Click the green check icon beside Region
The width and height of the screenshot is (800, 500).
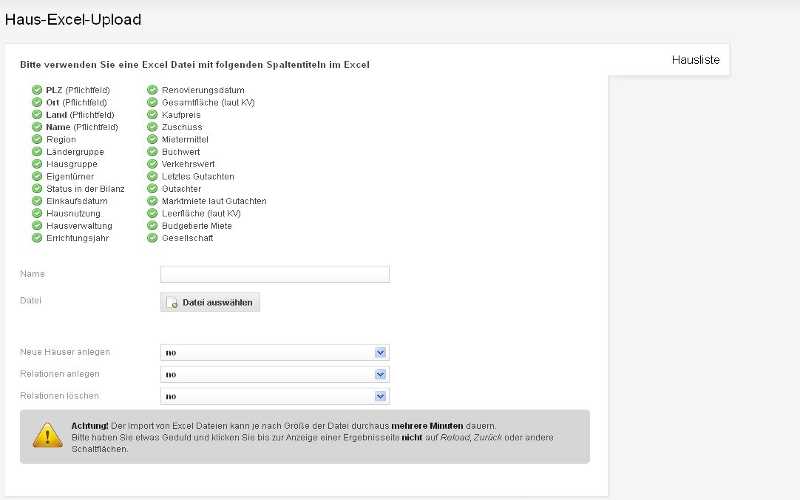click(x=37, y=139)
